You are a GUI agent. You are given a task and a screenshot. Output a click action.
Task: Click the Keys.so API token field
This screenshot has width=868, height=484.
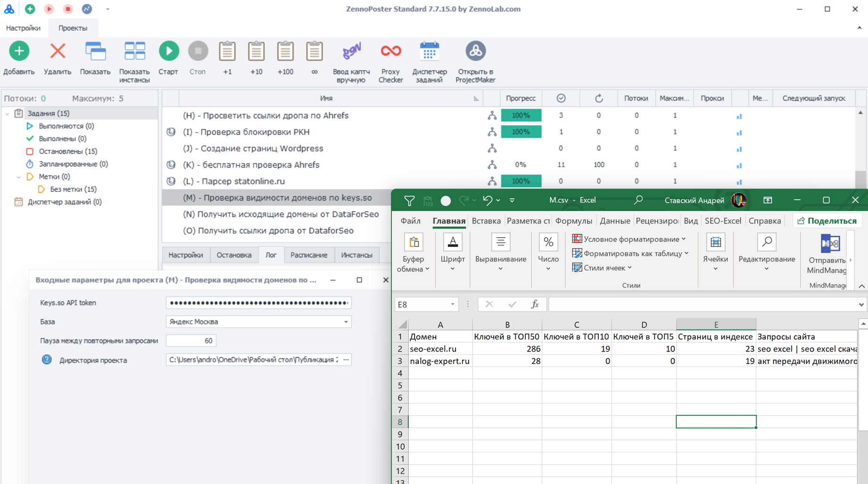(x=259, y=303)
